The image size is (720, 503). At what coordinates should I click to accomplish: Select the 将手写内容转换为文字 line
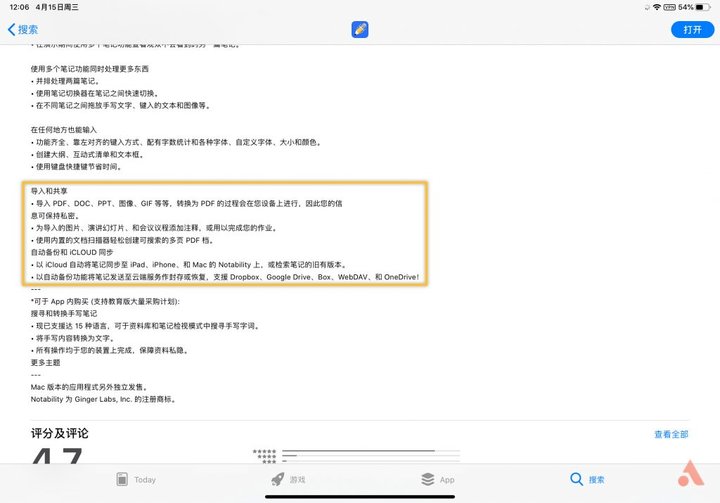73,338
